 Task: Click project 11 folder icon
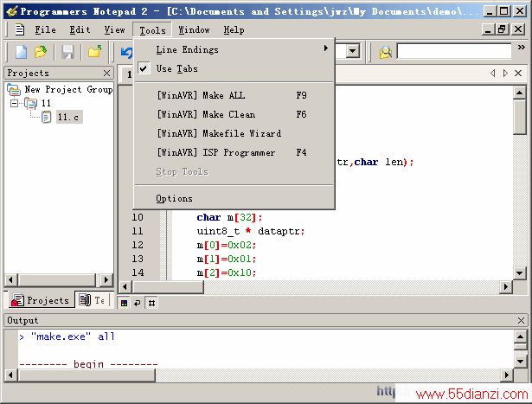[30, 103]
